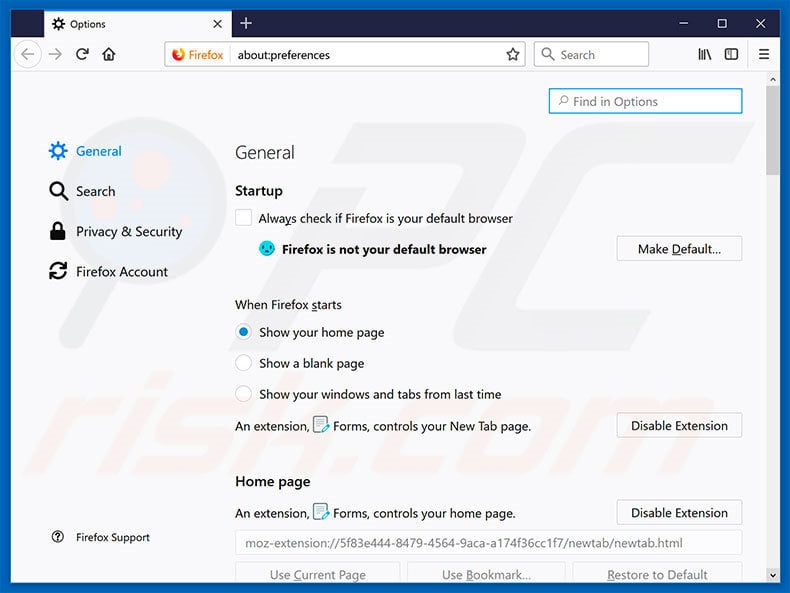This screenshot has height=593, width=790.
Task: Switch to the Options tab
Action: coord(138,24)
